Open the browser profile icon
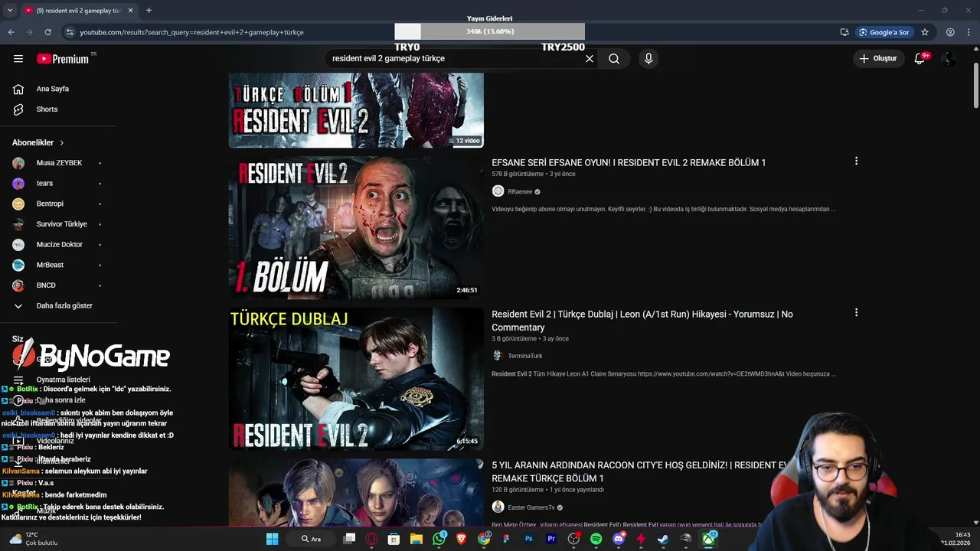 point(950,32)
